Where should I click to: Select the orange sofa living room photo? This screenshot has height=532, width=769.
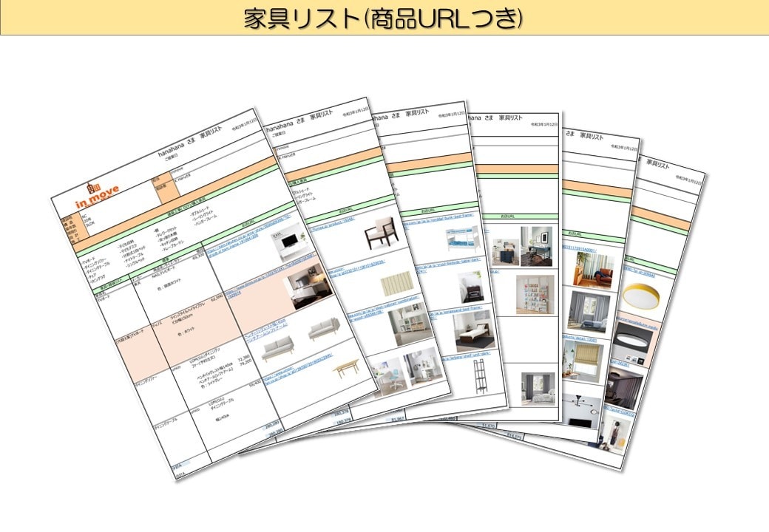coord(594,271)
